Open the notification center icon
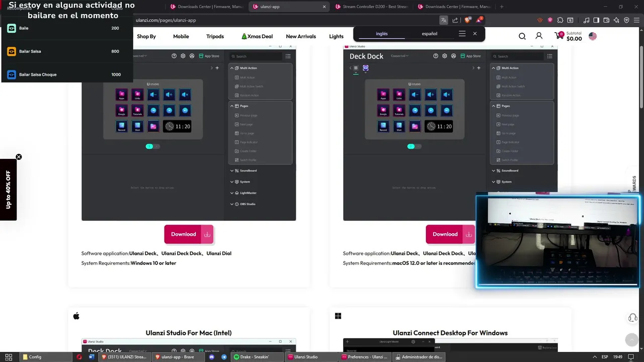The height and width of the screenshot is (362, 644). [x=631, y=357]
